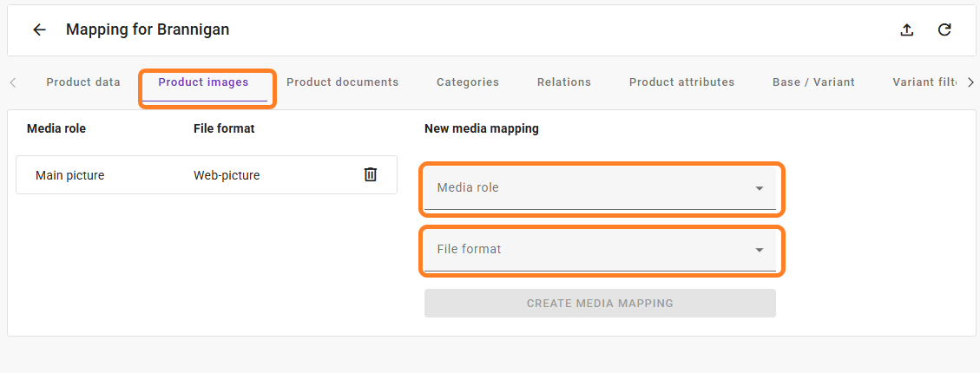This screenshot has height=373, width=980.
Task: Go back using the left arrow icon
Action: click(39, 29)
